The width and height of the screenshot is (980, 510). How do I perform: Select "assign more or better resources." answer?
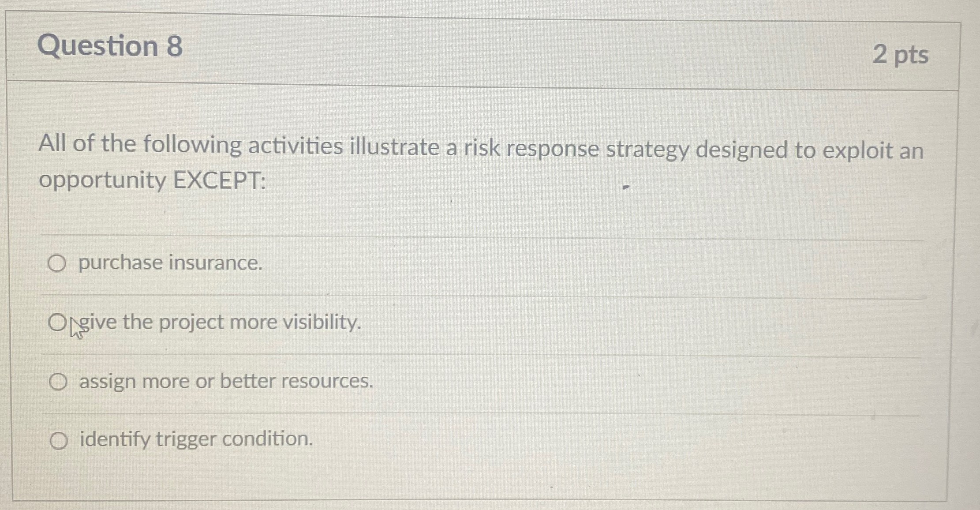[59, 381]
